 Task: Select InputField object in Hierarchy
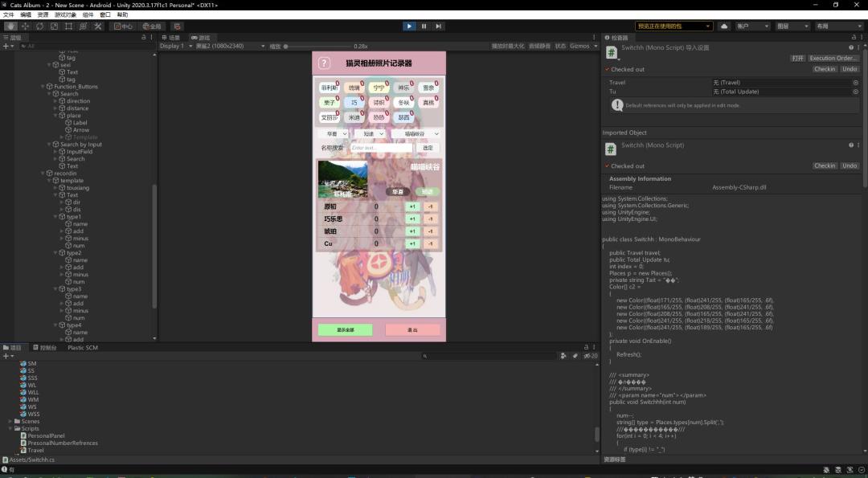pos(79,152)
